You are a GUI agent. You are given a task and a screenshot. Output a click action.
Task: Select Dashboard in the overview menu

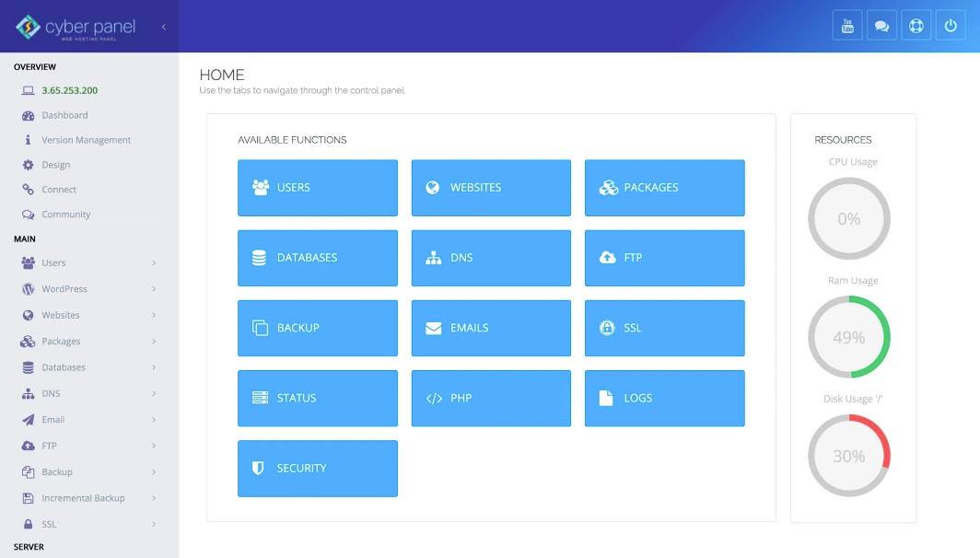[x=64, y=116]
